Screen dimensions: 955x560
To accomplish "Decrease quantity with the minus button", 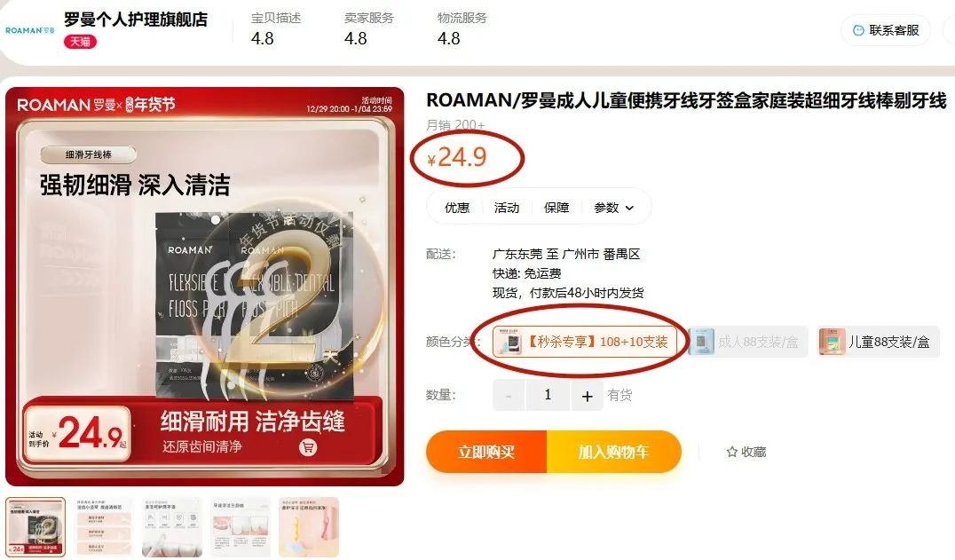I will [x=509, y=396].
